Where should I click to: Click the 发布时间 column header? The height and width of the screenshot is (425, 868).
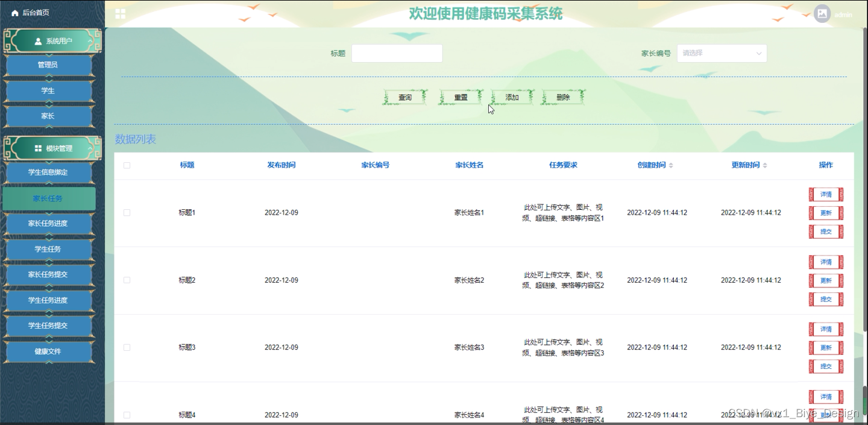pyautogui.click(x=281, y=165)
